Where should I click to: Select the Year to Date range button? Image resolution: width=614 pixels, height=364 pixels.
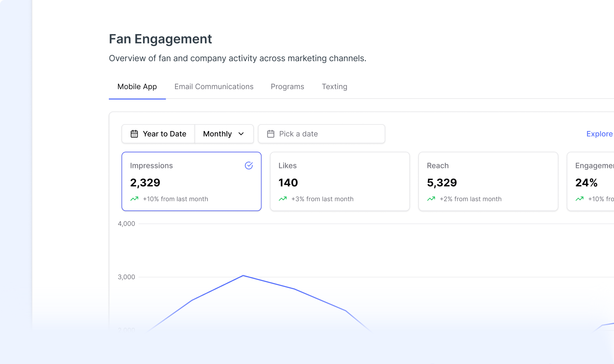pos(158,134)
